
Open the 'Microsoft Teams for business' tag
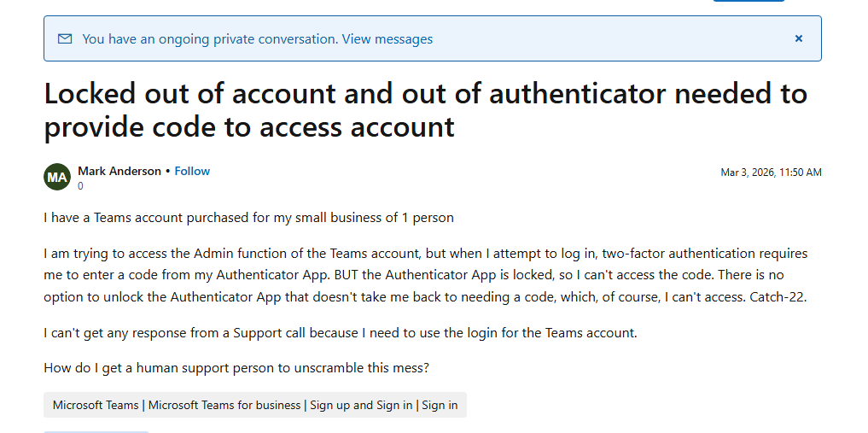pyautogui.click(x=224, y=405)
